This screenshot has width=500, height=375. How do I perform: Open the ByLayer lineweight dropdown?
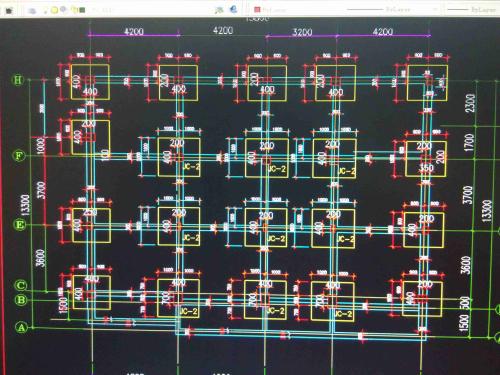click(473, 10)
